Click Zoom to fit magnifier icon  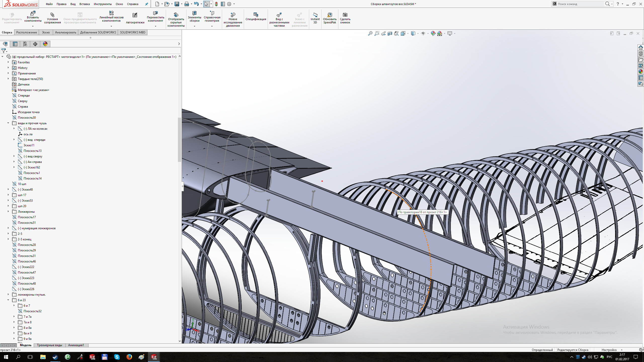coord(370,33)
